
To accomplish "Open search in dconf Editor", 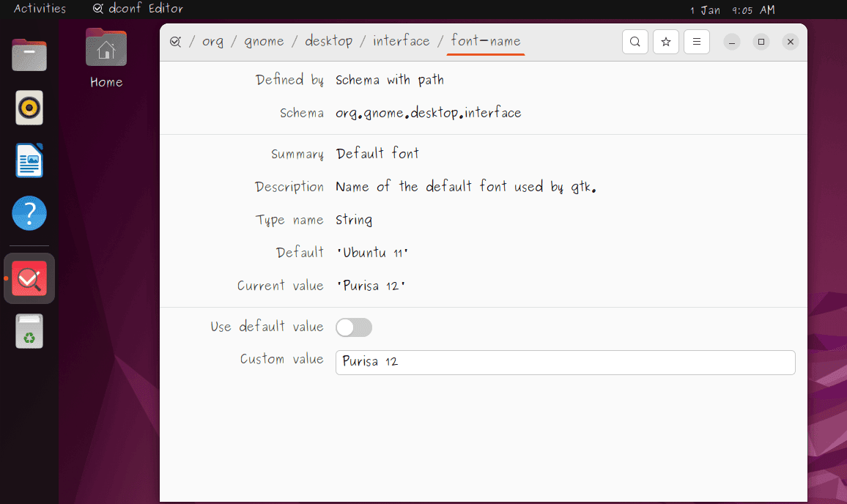I will click(635, 42).
